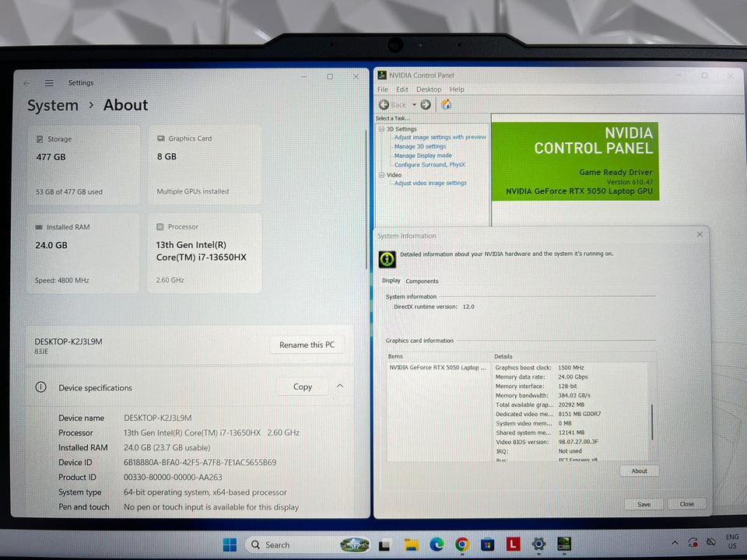Launch Google Chrome from the taskbar
Screen dimensions: 747x560
pos(461,544)
